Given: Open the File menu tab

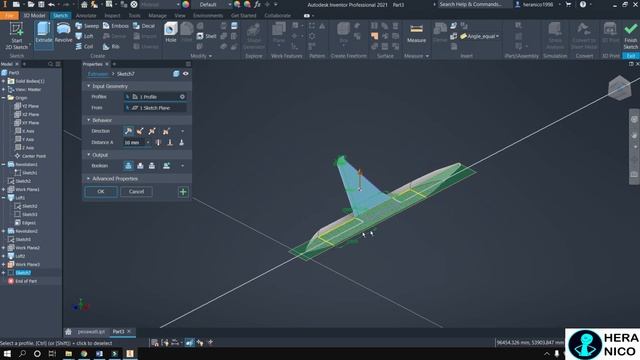Looking at the screenshot, I should coord(9,16).
